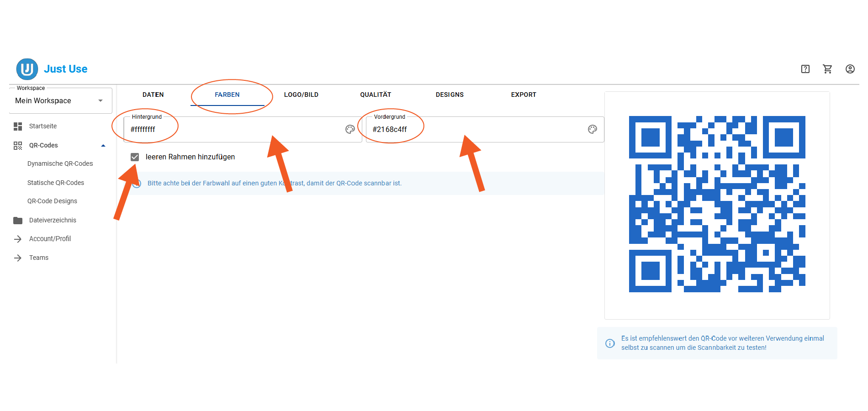Open the Hintergrund color palette picker

click(350, 129)
